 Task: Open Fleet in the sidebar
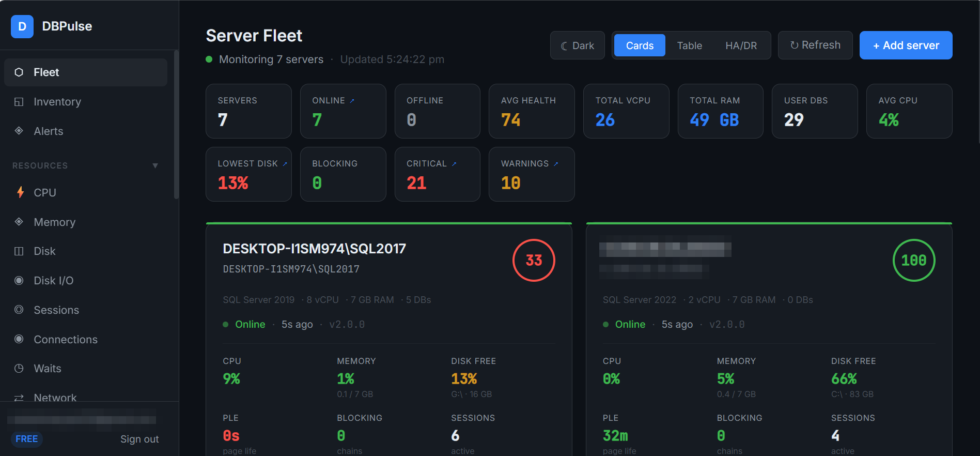point(86,72)
